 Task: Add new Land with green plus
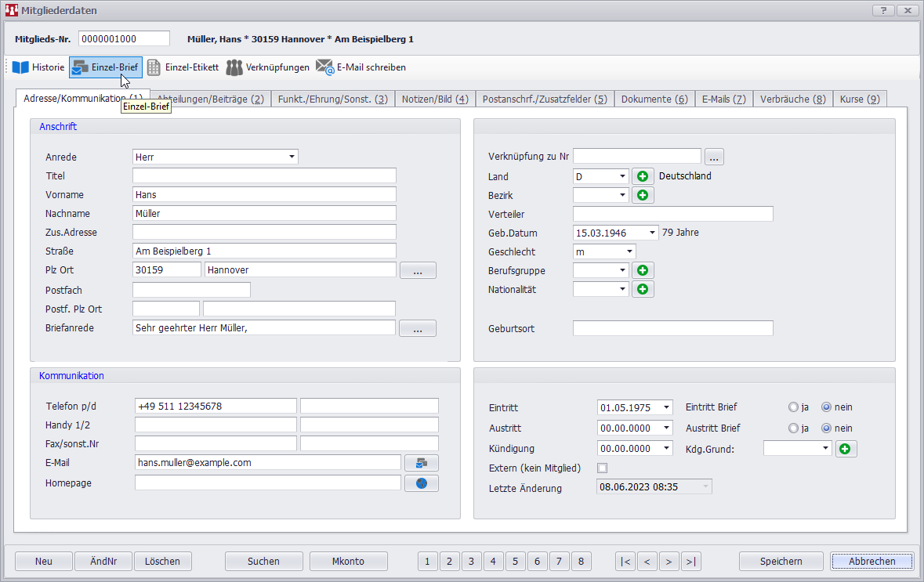(x=643, y=176)
